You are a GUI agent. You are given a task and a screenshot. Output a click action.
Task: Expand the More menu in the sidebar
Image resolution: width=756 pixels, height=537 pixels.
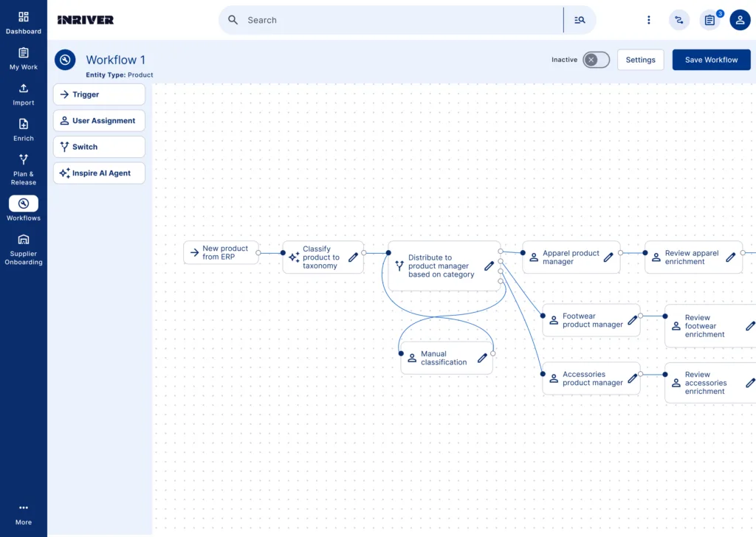click(23, 512)
